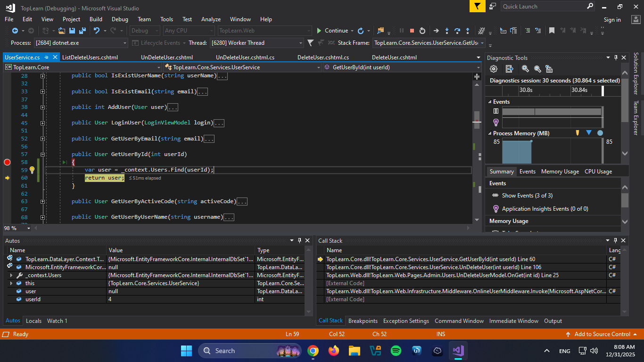The width and height of the screenshot is (644, 362).
Task: Collapse the Process Memory graph section
Action: 489,133
